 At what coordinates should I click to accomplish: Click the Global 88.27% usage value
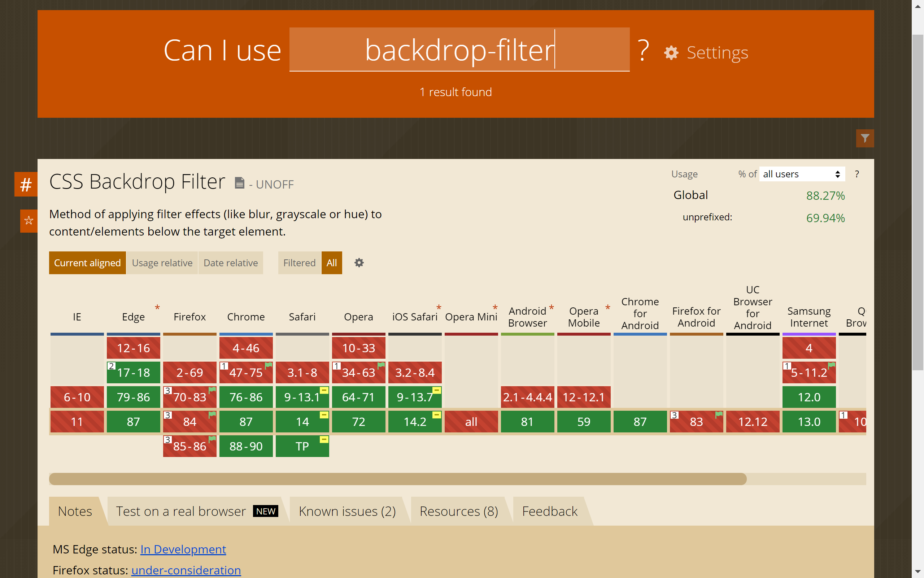tap(825, 196)
